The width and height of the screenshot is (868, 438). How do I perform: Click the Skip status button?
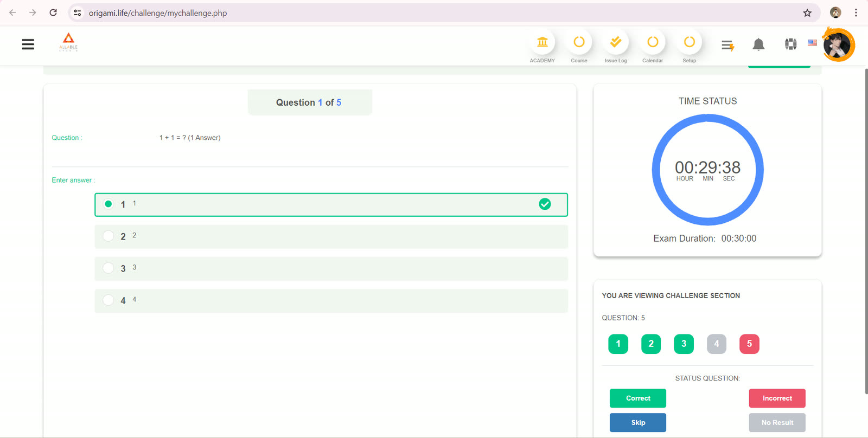point(638,423)
